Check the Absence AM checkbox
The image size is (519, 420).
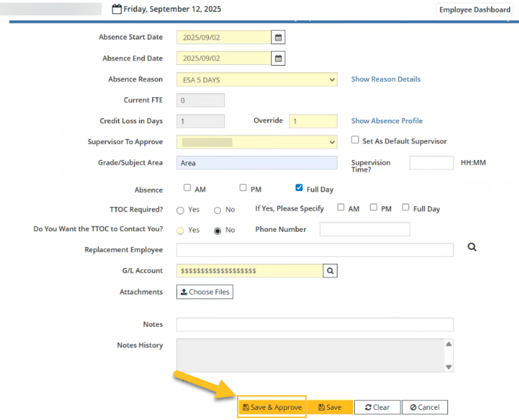pyautogui.click(x=187, y=188)
